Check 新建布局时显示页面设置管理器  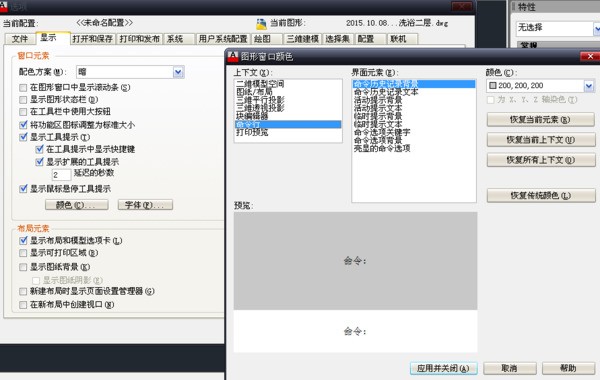[23, 291]
